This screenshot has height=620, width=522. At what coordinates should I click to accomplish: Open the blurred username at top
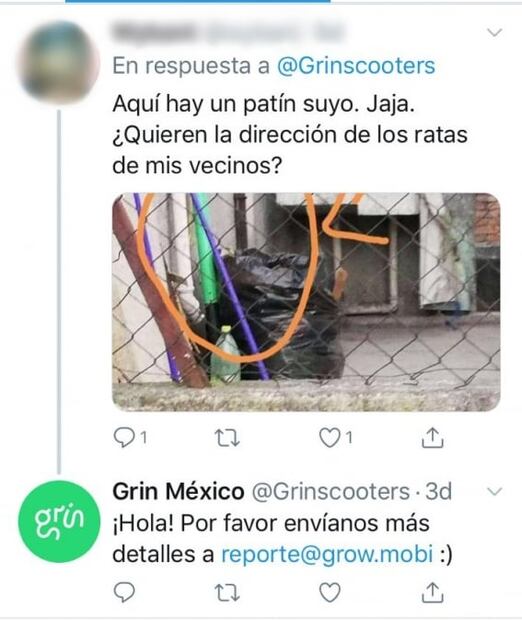[229, 32]
